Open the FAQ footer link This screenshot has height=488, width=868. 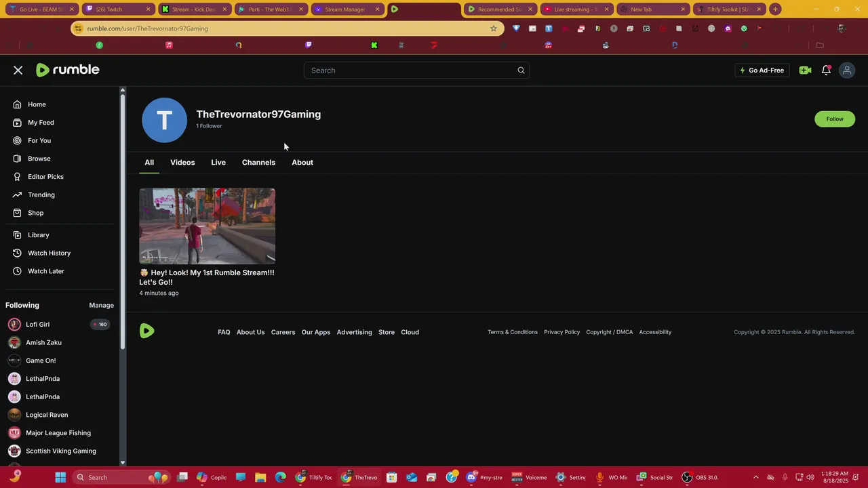point(224,332)
